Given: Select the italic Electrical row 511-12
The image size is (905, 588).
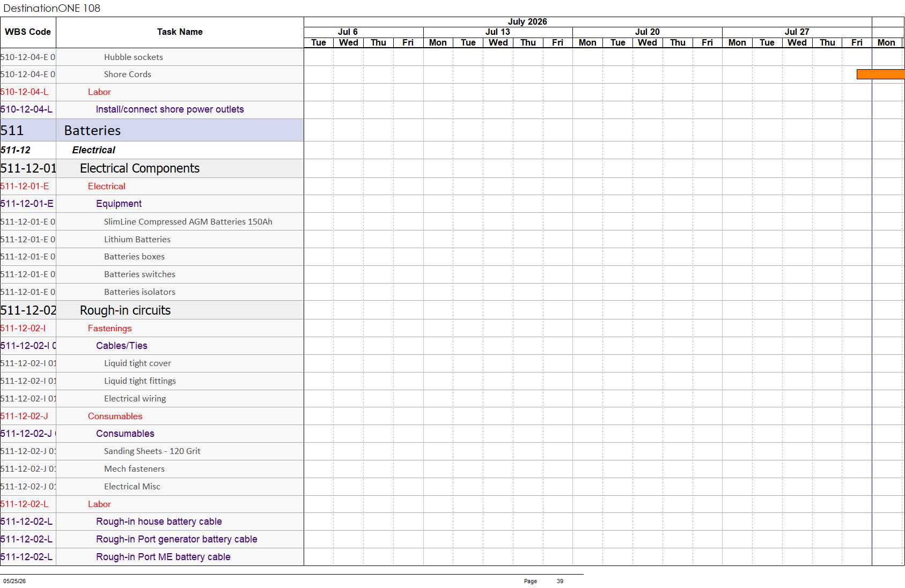Looking at the screenshot, I should coord(152,150).
